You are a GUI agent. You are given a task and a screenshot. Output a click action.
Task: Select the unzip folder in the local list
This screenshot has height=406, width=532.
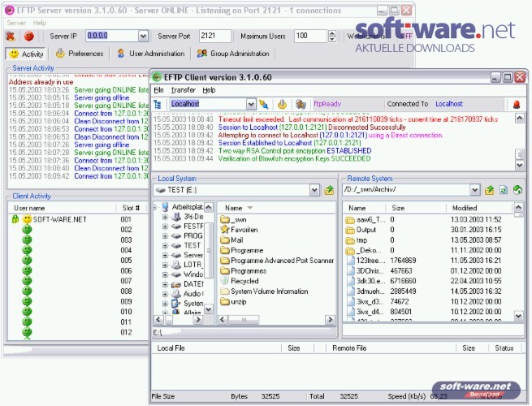click(x=233, y=301)
